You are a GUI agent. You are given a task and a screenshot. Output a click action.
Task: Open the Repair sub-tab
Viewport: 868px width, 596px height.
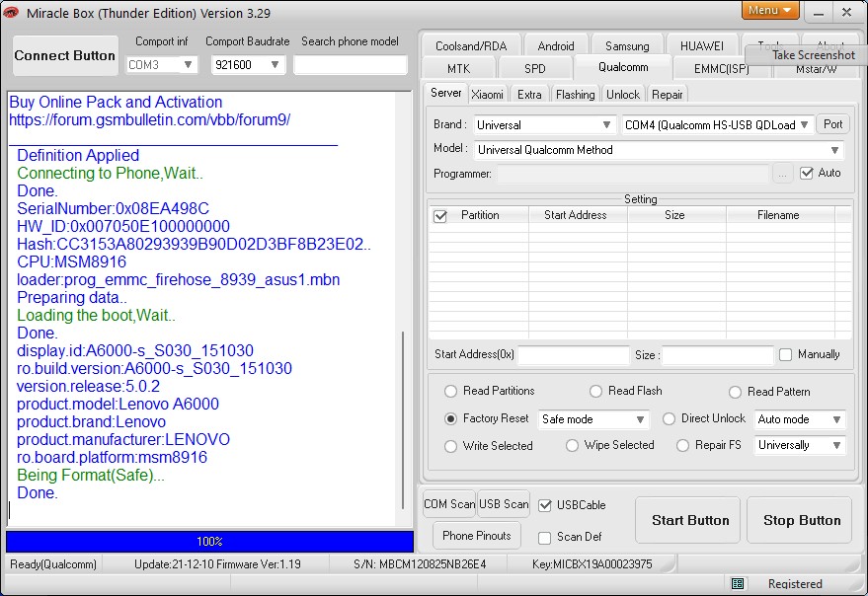click(x=668, y=95)
